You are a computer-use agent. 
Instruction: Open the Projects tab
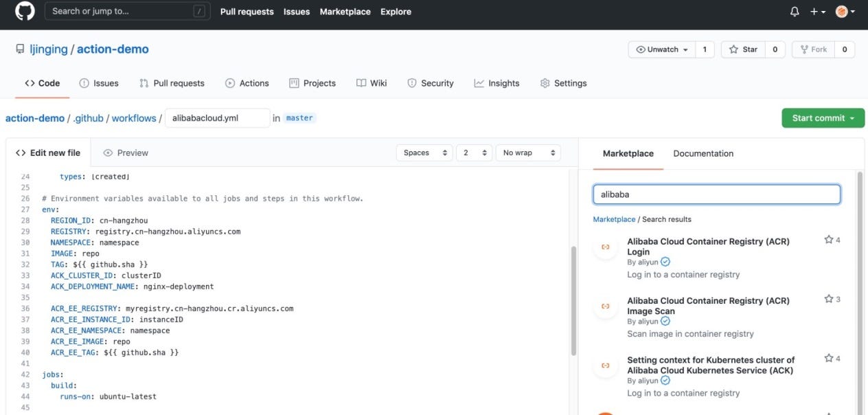click(x=312, y=83)
